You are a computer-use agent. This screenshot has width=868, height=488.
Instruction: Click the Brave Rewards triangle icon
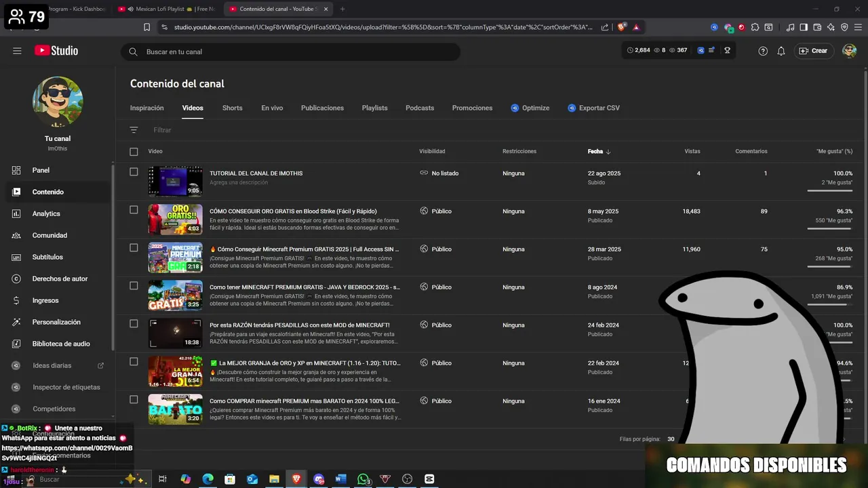636,27
